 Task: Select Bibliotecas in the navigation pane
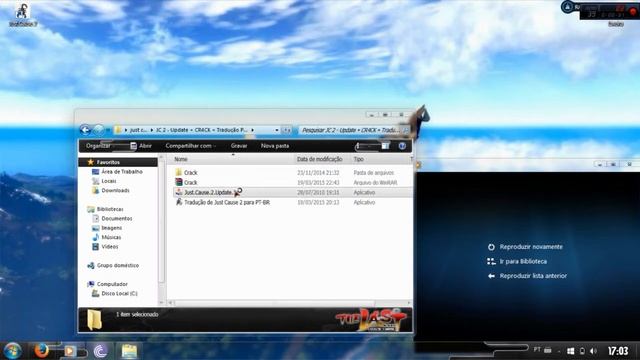point(105,209)
